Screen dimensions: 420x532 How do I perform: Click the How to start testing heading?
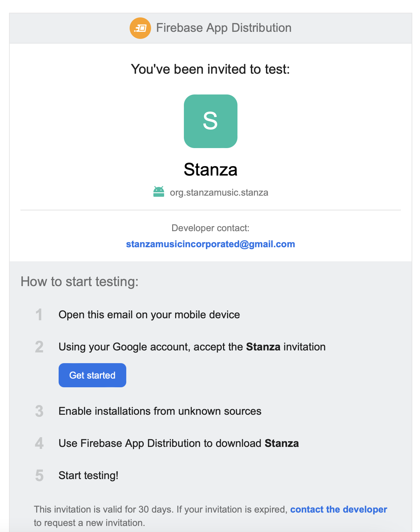pos(80,282)
